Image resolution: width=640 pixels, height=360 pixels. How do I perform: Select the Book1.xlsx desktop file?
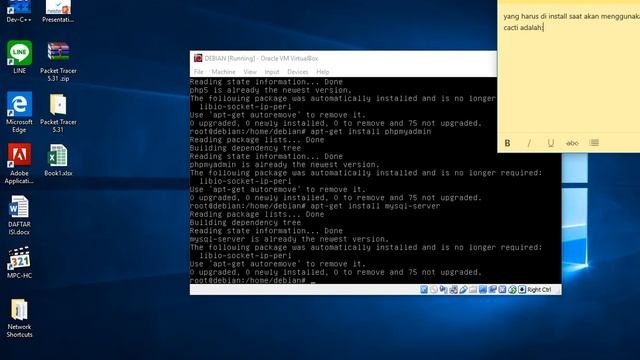pyautogui.click(x=58, y=160)
